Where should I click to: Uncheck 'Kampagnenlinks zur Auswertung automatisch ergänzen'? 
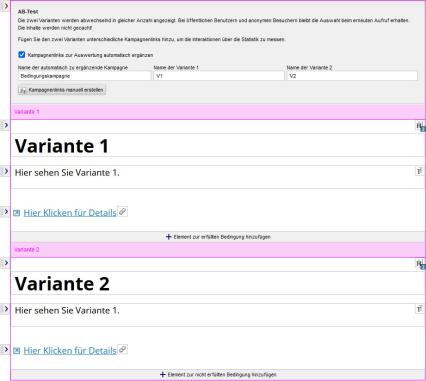(22, 55)
